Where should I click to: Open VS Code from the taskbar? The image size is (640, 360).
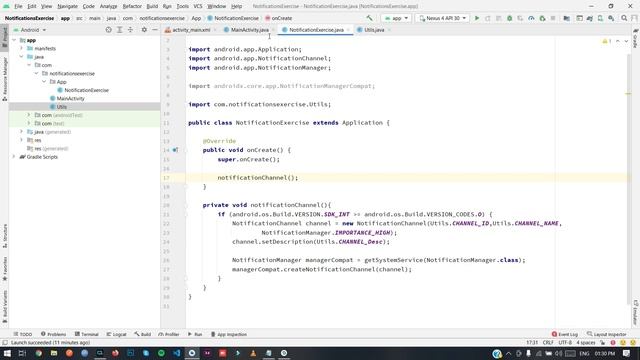[177, 353]
